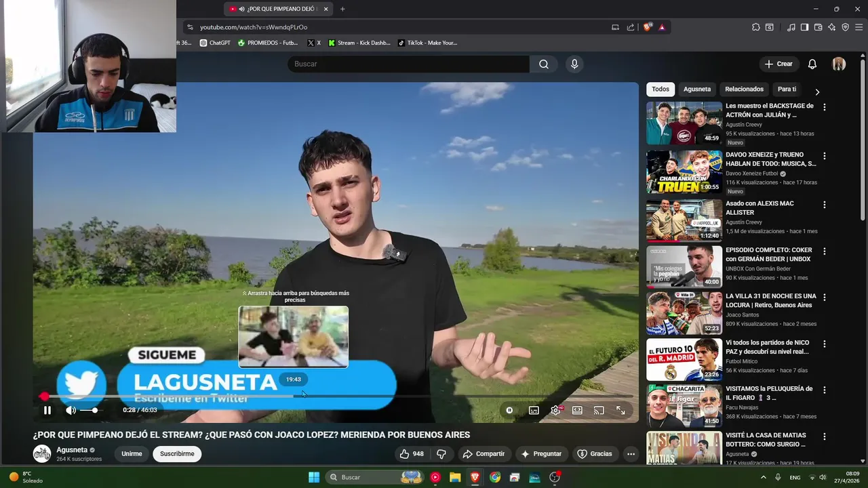Open Asado con ALEXIS MAC ALLISTER title

759,208
